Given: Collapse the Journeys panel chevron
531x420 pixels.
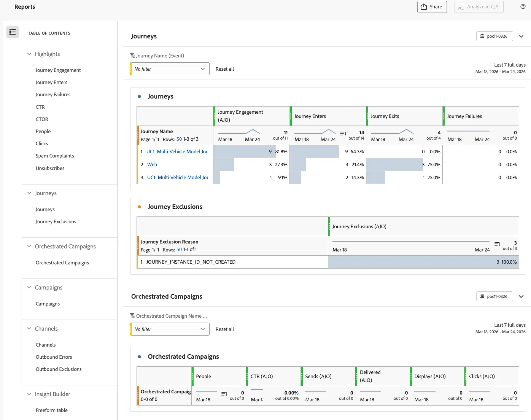Looking at the screenshot, I should (521, 36).
